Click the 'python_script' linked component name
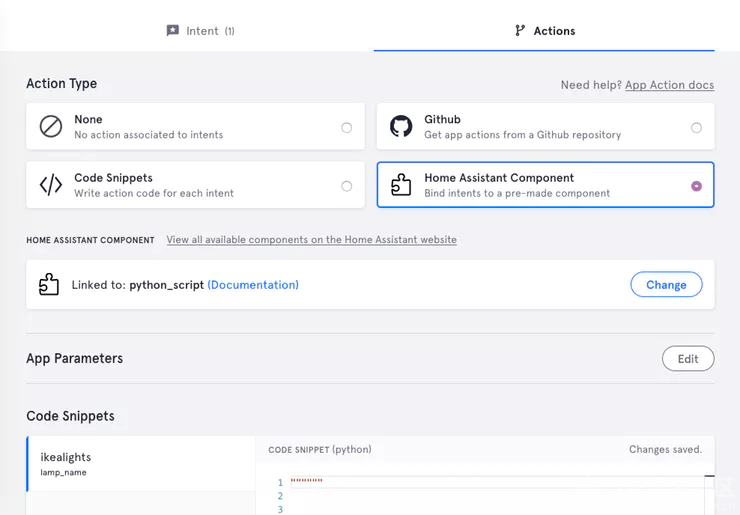Image resolution: width=740 pixels, height=515 pixels. tap(167, 285)
